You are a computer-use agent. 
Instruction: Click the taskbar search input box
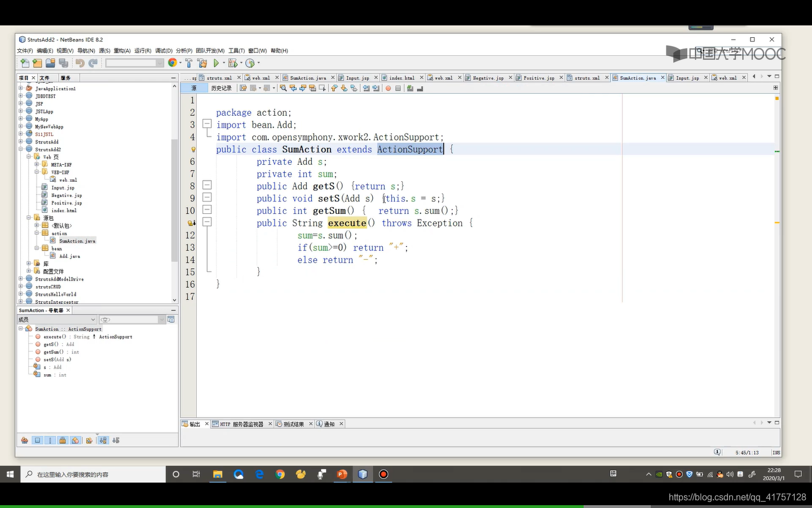(x=92, y=474)
